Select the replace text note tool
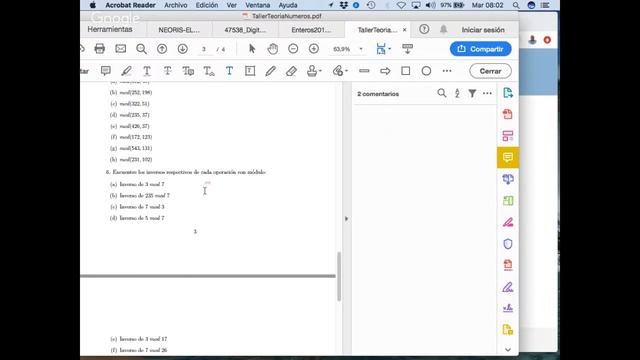The height and width of the screenshot is (360, 640). (x=188, y=71)
